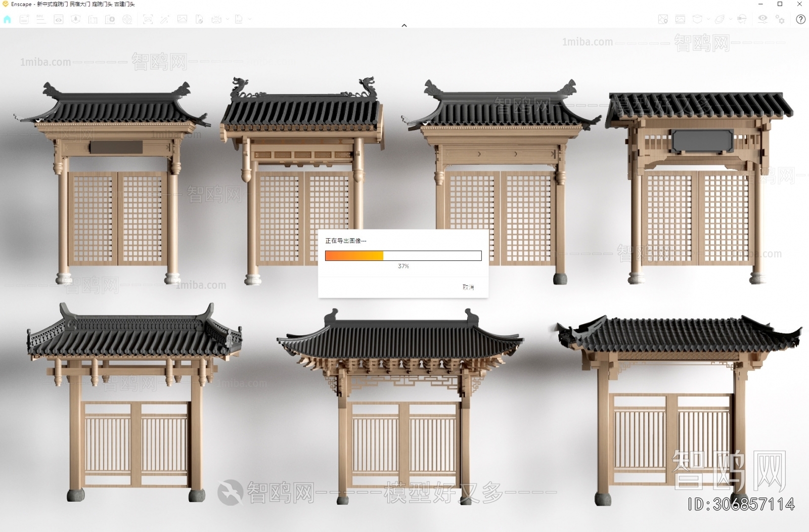
Task: Click the Help question mark icon
Action: (x=801, y=19)
